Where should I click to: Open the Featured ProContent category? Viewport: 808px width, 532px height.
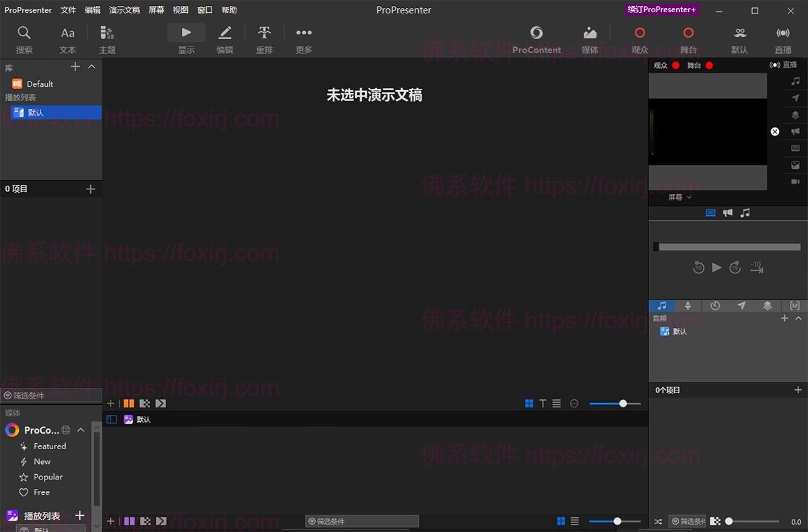pyautogui.click(x=50, y=446)
